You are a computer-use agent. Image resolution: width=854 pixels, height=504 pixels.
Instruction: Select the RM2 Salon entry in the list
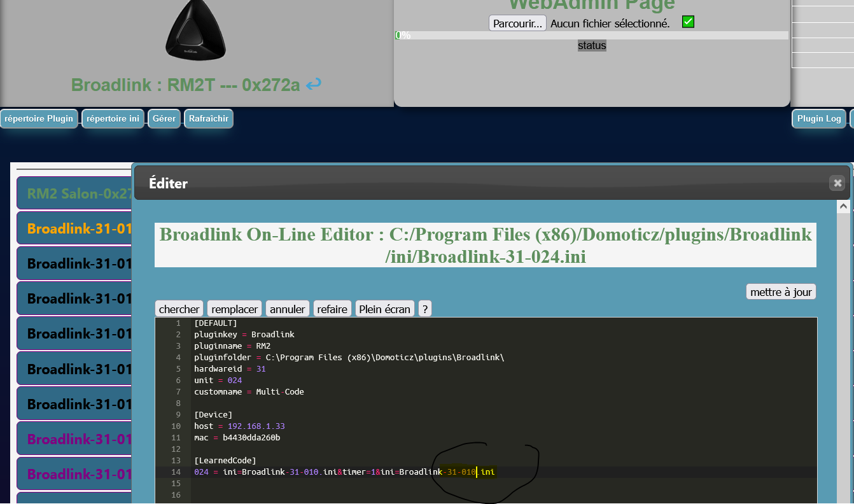click(x=74, y=193)
